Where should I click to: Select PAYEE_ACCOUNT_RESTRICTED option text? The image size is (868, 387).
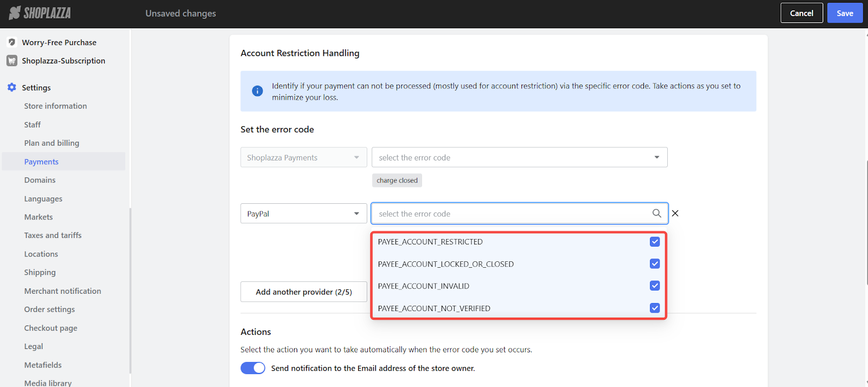click(x=430, y=242)
